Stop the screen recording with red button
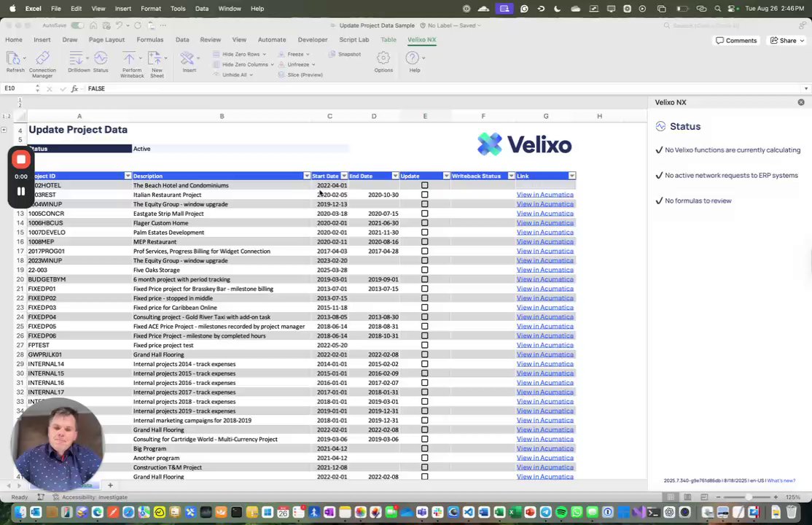The height and width of the screenshot is (525, 812). tap(21, 160)
